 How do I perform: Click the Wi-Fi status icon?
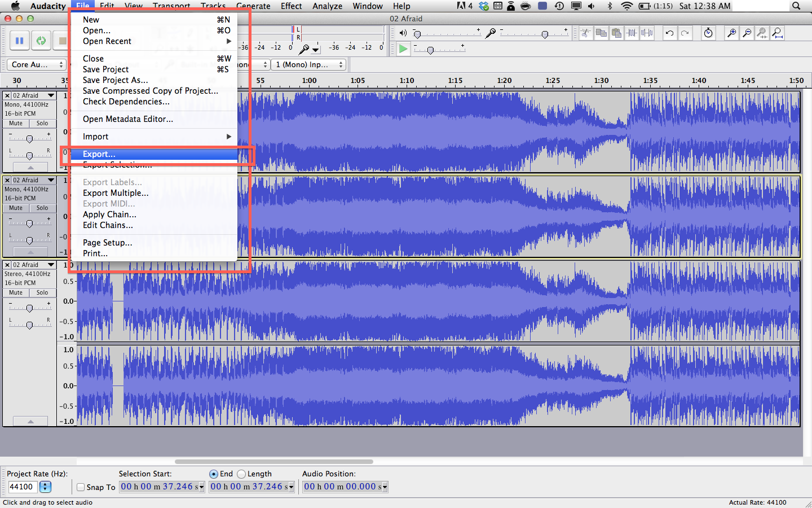pos(626,6)
